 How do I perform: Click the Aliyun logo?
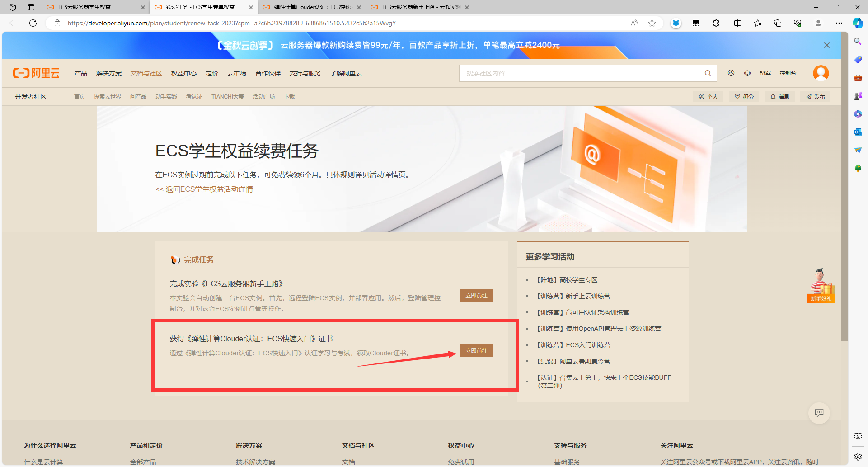(36, 73)
